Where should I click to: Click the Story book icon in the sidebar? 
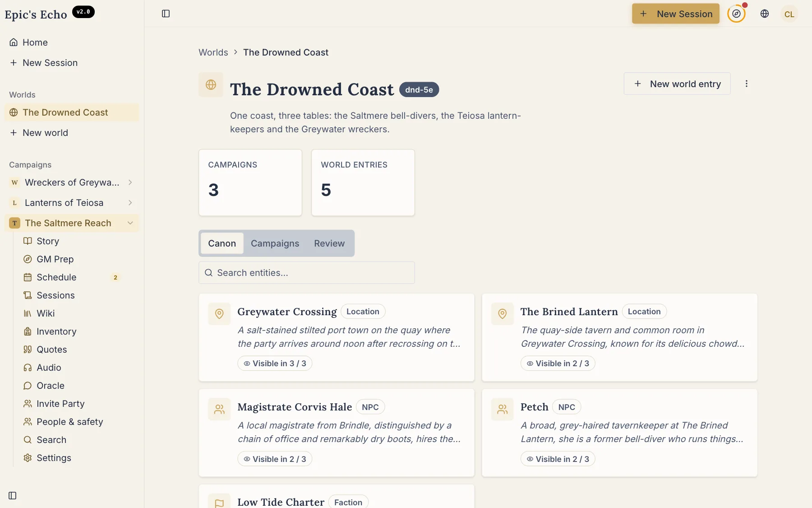(x=28, y=241)
